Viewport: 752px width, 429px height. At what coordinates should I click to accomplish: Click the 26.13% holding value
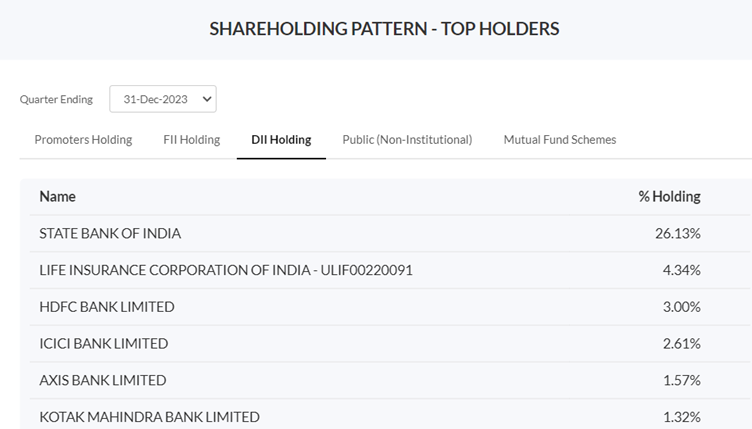pyautogui.click(x=678, y=233)
